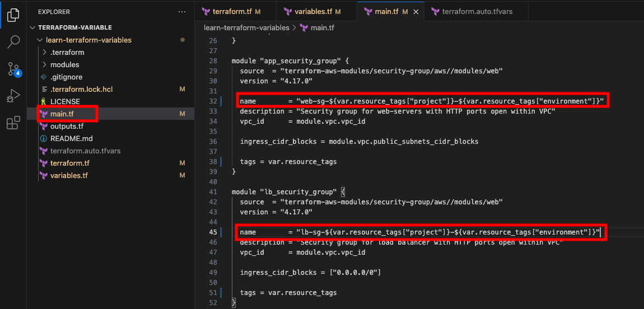The width and height of the screenshot is (644, 309).
Task: Click source line 42 in editor
Action: click(371, 202)
